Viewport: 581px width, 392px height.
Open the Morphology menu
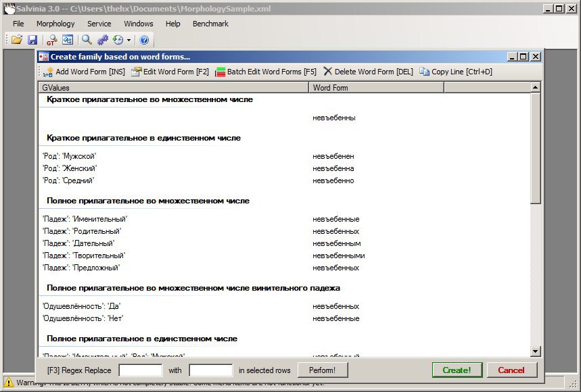coord(55,24)
